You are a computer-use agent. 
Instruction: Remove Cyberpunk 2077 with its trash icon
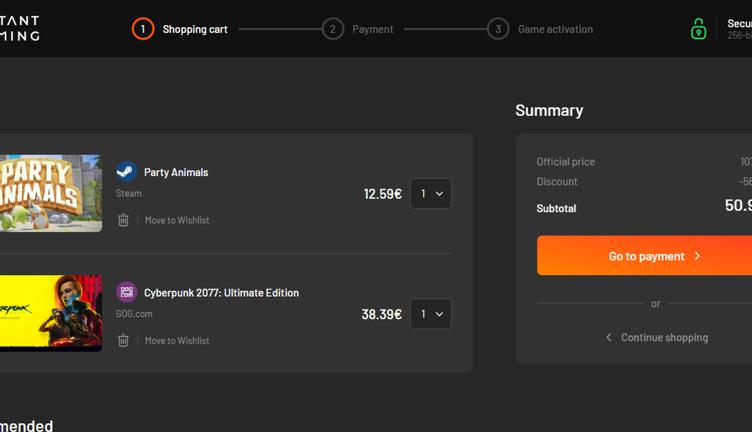point(123,340)
